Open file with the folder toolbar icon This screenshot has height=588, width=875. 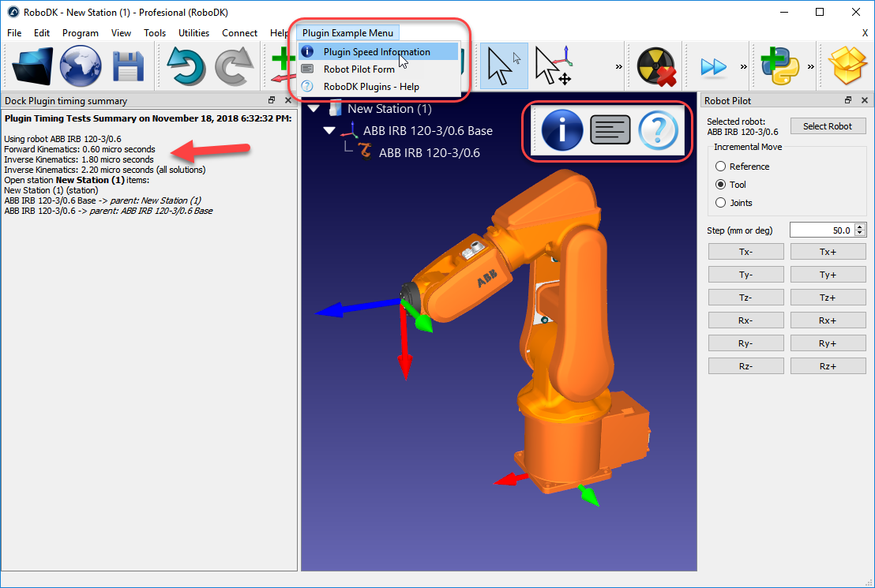coord(32,66)
